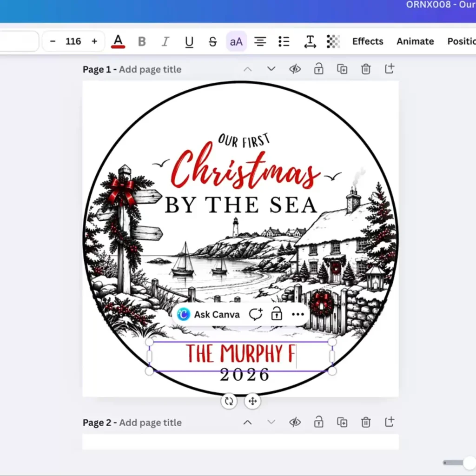Hide Page 1
The height and width of the screenshot is (476, 476).
[x=295, y=69]
